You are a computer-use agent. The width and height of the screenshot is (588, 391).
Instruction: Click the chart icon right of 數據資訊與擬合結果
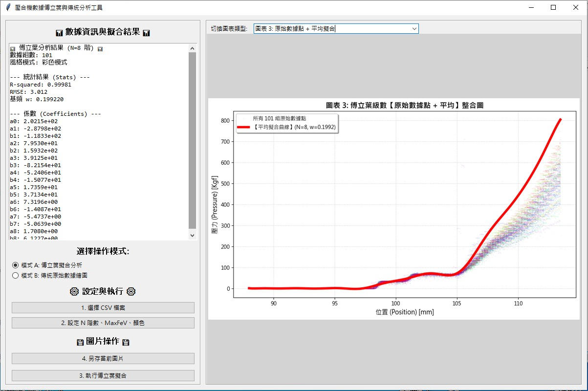(146, 33)
